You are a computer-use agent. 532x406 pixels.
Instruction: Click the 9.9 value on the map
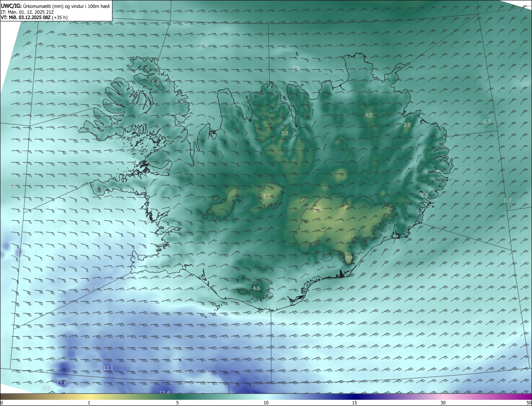[24, 152]
